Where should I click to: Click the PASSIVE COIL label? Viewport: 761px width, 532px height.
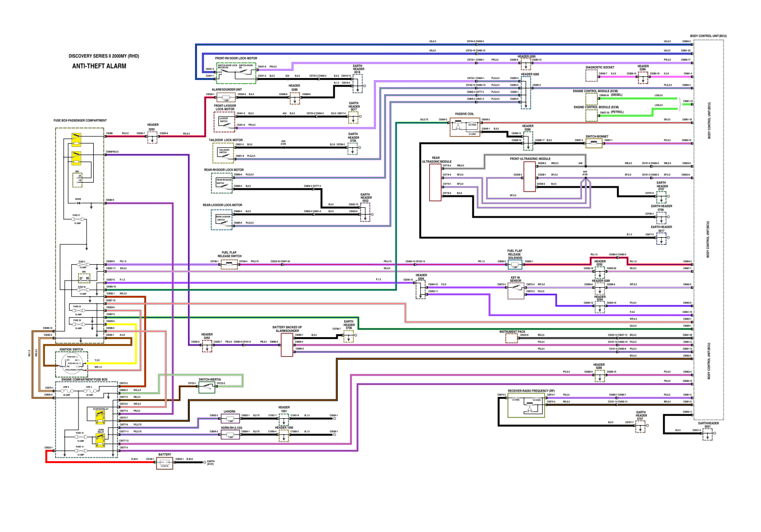click(x=464, y=114)
